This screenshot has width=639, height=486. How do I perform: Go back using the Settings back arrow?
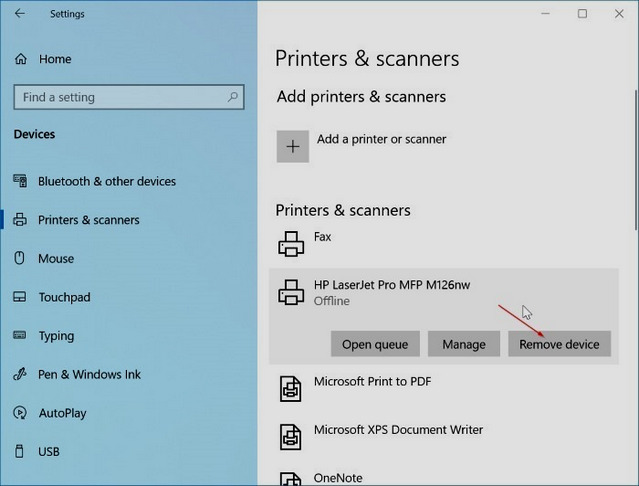(20, 13)
